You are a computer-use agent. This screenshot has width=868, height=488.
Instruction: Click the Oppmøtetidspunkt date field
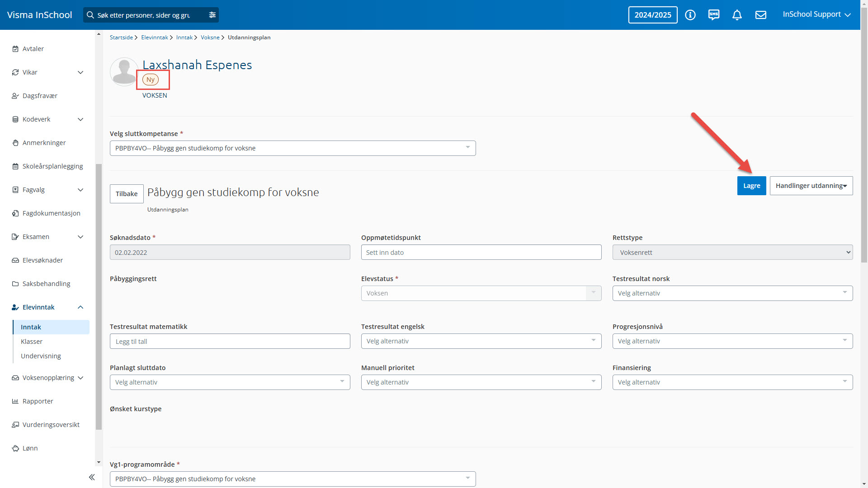pos(481,253)
